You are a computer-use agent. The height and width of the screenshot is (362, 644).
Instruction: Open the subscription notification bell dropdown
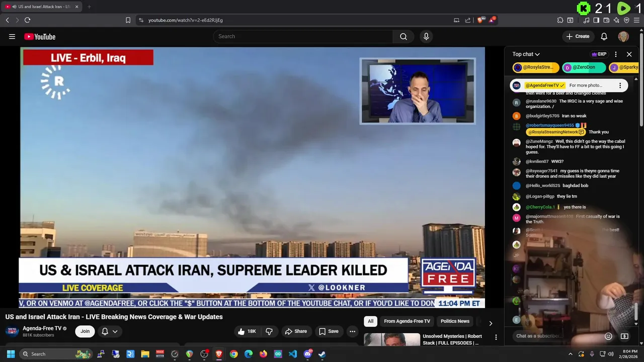click(x=109, y=331)
